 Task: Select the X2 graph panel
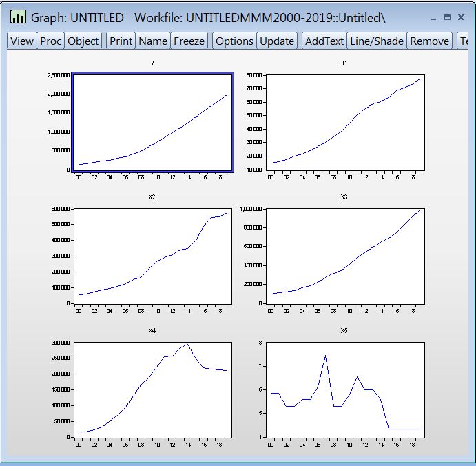tap(152, 256)
